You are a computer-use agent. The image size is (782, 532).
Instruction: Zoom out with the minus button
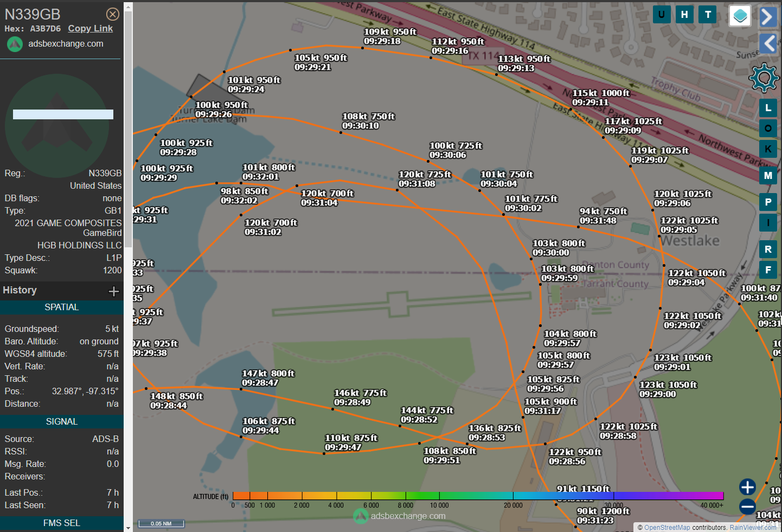tap(747, 507)
